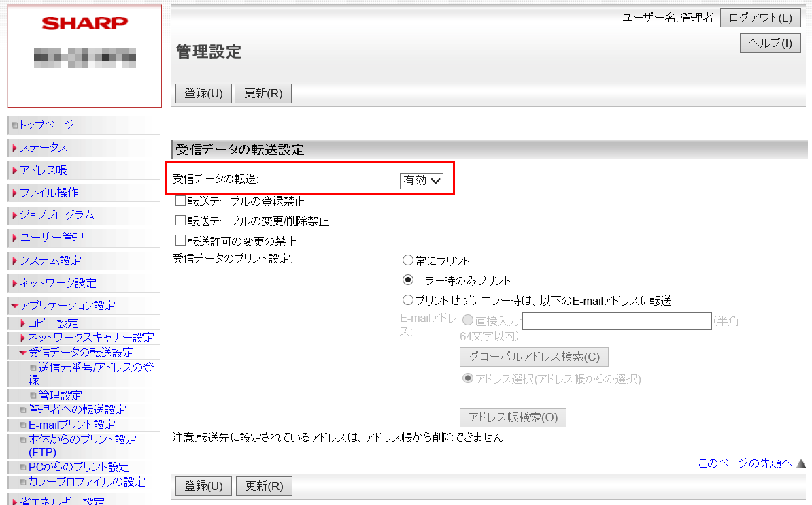Collapse the アプリケーション設定 section
The height and width of the screenshot is (505, 812).
coord(14,306)
